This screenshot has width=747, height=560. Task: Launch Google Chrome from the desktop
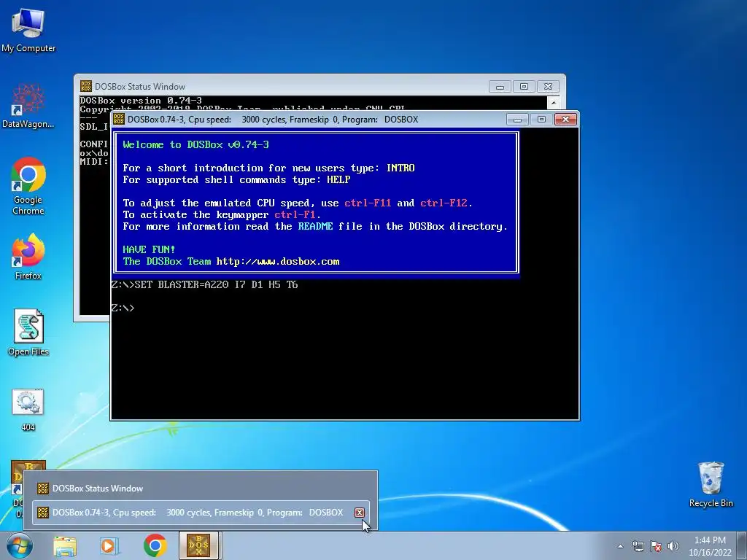click(28, 186)
